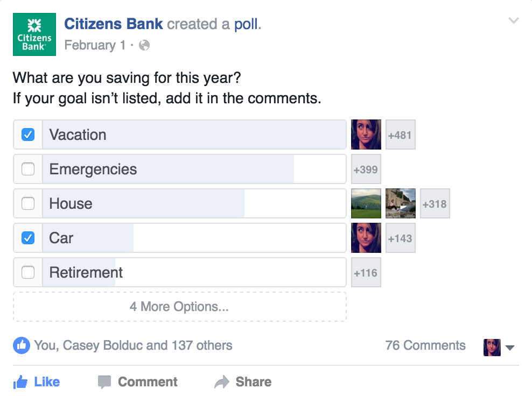Open the 76 Comments link
The width and height of the screenshot is (532, 396).
(x=425, y=345)
